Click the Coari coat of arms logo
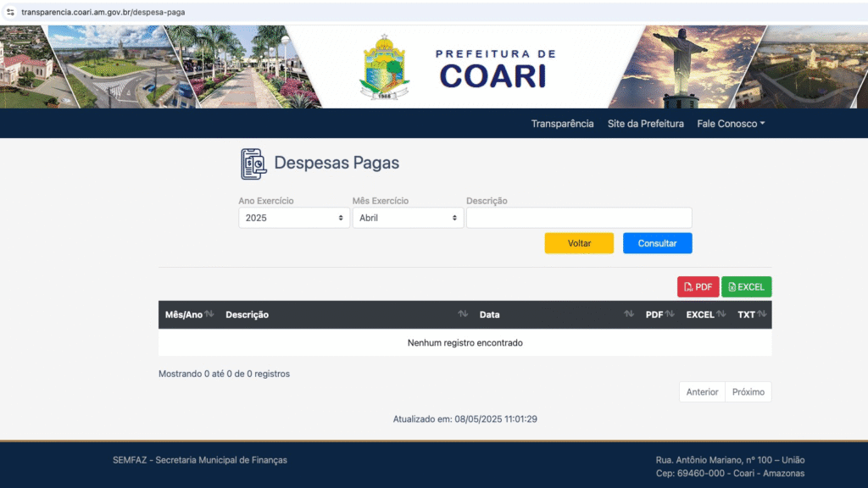The image size is (868, 488). (x=384, y=67)
